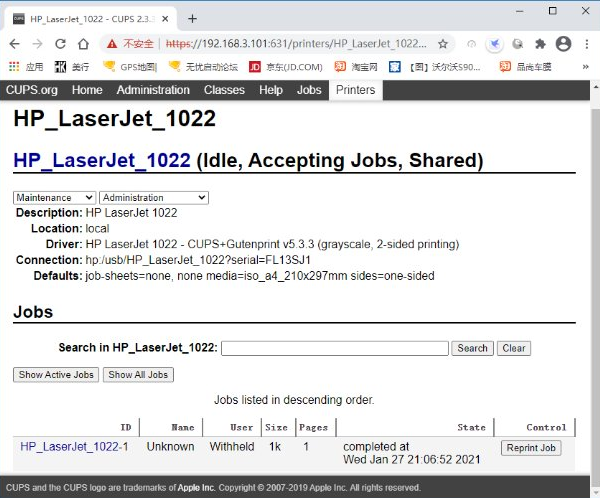Click the Driver description text
Screen dimensions: 600x498
272,244
